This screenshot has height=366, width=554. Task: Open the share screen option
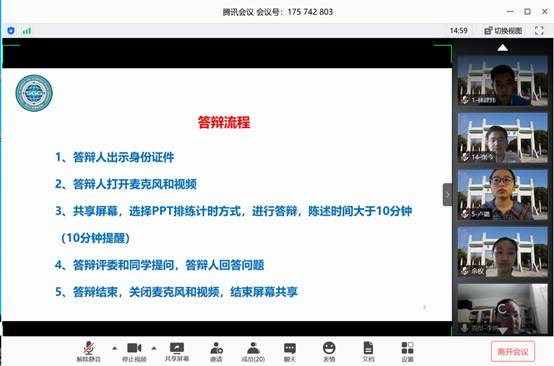(177, 352)
